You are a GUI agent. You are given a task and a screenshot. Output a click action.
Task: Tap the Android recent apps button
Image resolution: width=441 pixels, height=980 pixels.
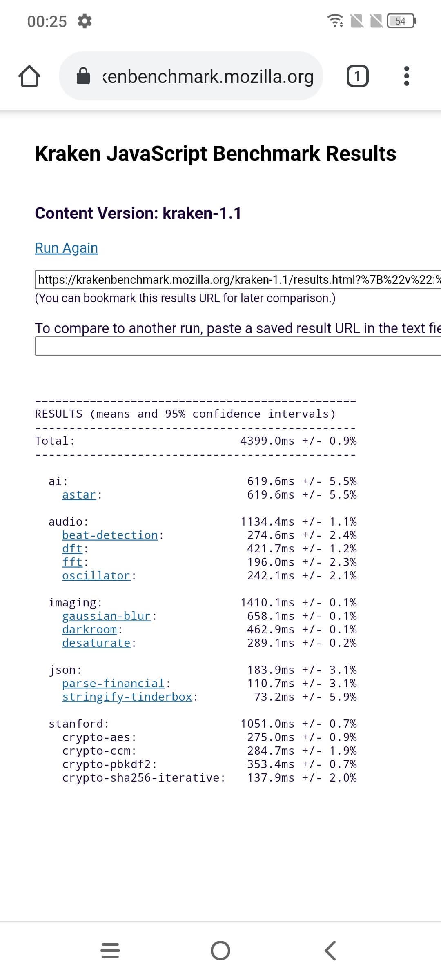coord(110,951)
